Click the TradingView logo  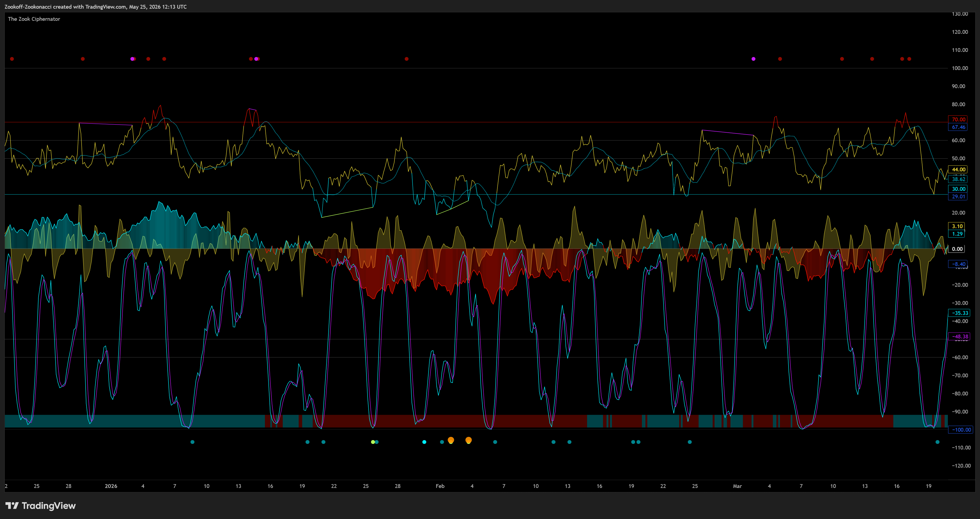(41, 506)
